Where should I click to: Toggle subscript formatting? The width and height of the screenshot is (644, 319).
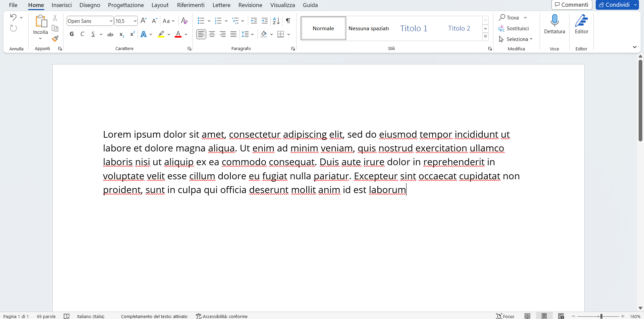tap(121, 34)
